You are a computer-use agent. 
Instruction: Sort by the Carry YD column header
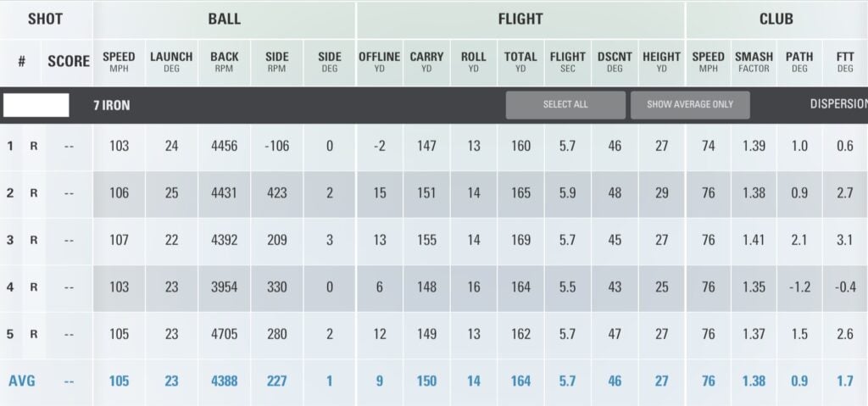426,62
